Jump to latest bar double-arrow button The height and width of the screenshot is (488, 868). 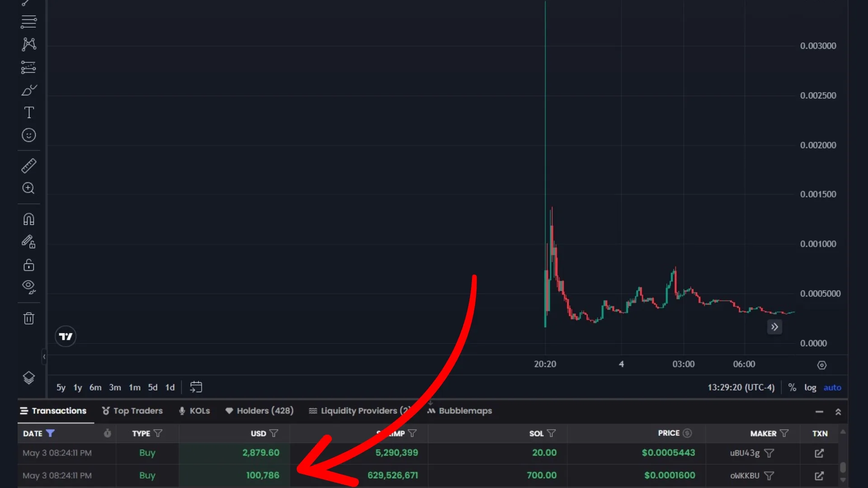click(774, 327)
